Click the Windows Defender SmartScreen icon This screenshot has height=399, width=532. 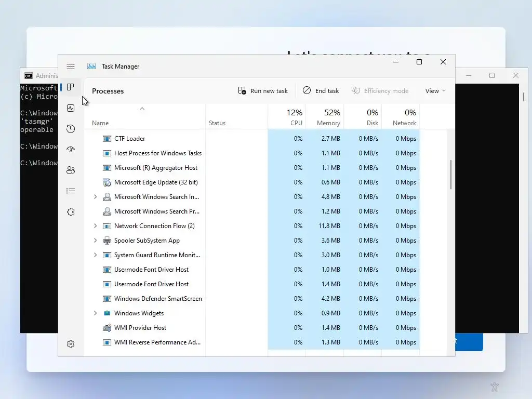(x=107, y=299)
